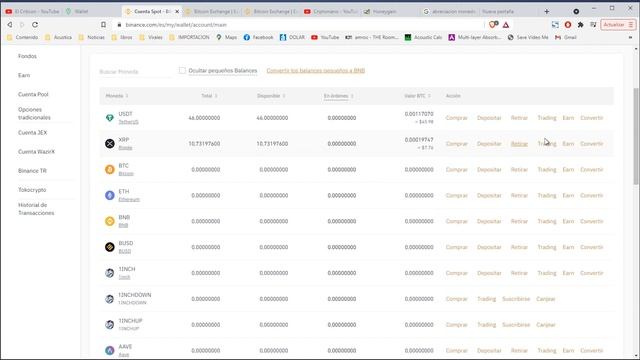This screenshot has width=640, height=360.
Task: Click Canjear in the 1INCHUP row
Action: [x=546, y=324]
